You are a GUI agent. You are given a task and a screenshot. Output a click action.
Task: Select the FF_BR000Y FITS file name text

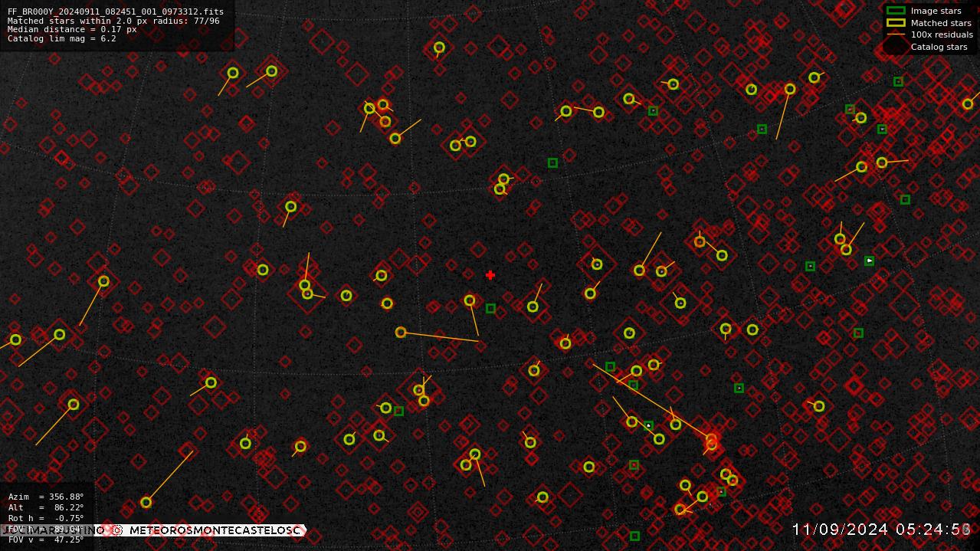[x=116, y=11]
